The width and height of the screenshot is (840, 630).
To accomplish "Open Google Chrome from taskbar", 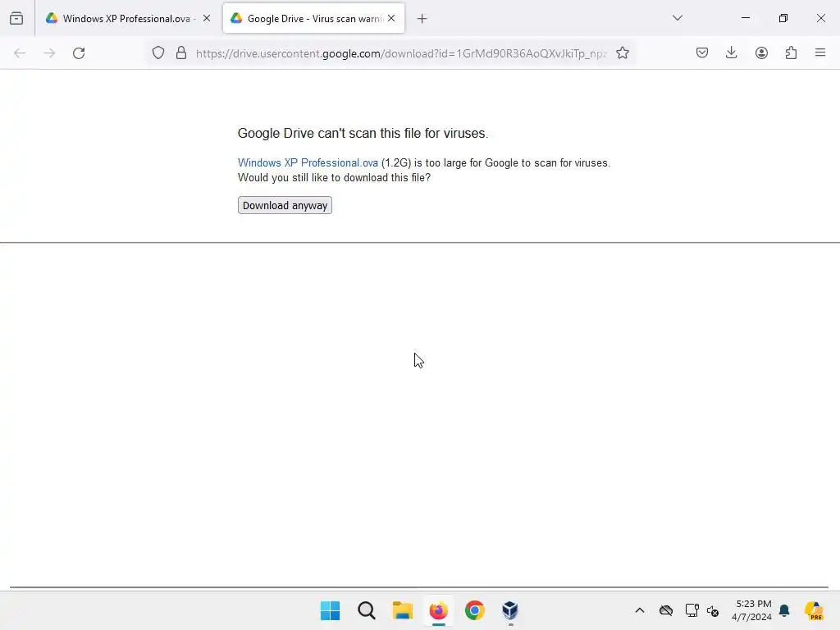I will 475,610.
